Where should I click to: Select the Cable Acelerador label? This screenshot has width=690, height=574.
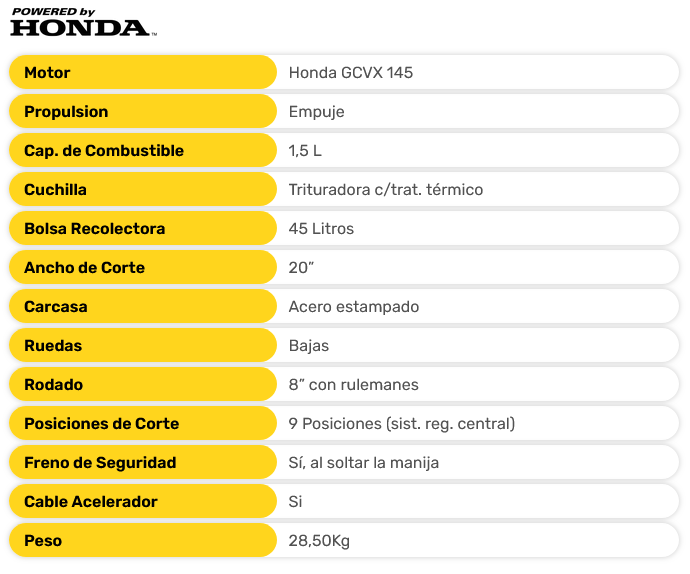point(91,501)
